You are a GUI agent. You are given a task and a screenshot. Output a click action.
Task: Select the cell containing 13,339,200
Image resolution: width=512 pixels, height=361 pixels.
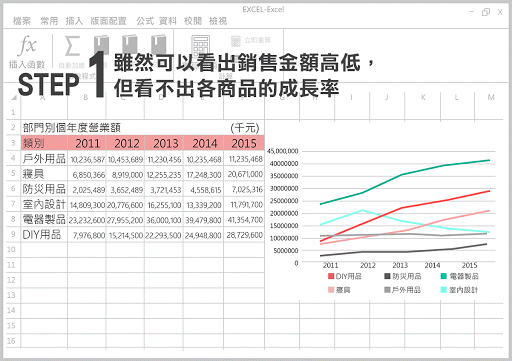click(x=204, y=205)
